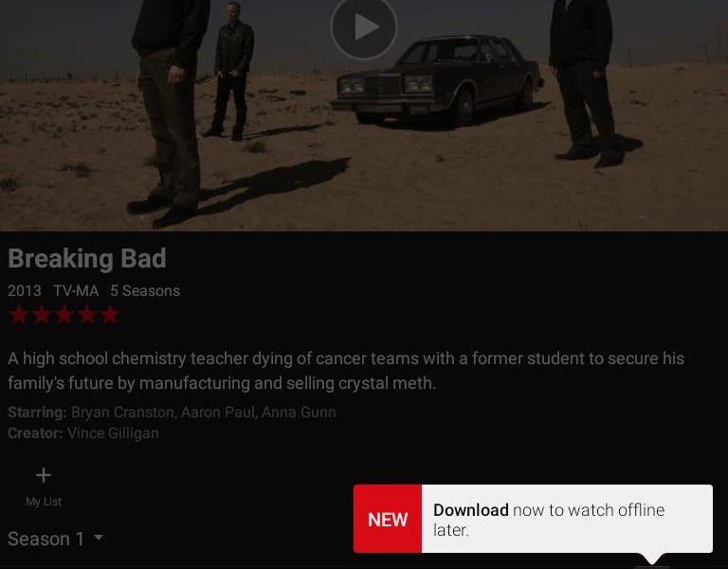Image resolution: width=728 pixels, height=569 pixels.
Task: Rate the show one star
Action: point(19,315)
